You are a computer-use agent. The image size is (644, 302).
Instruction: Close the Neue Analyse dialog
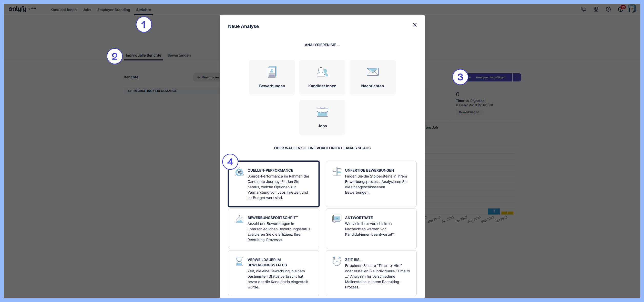point(414,25)
